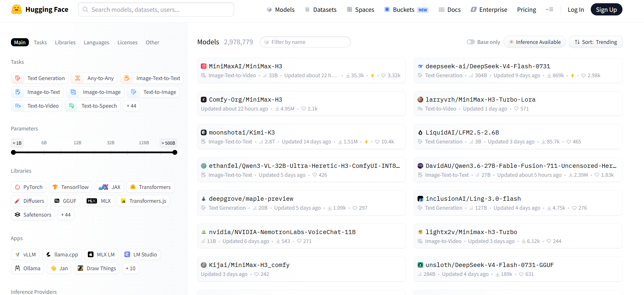The image size is (644, 295).
Task: Click the Sign Up button
Action: pyautogui.click(x=606, y=9)
